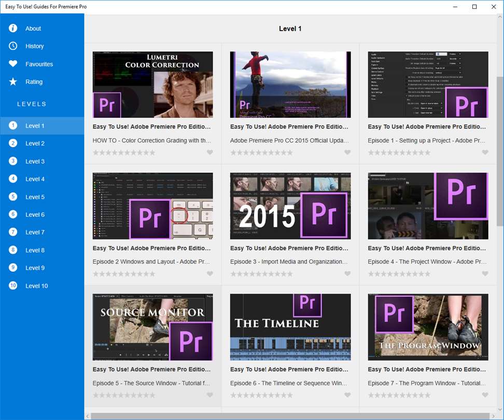504x420 pixels.
Task: Rate Episode 7 Program Window stars
Action: click(399, 395)
